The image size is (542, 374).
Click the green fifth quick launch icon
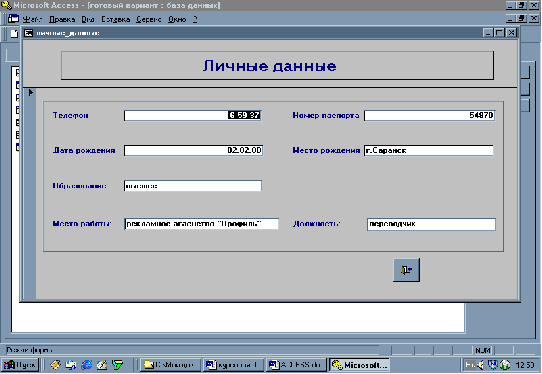pyautogui.click(x=118, y=365)
